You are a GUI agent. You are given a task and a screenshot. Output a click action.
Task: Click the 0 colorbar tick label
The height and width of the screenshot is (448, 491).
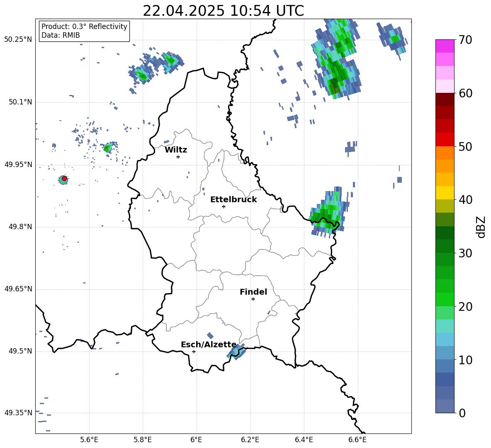(462, 413)
